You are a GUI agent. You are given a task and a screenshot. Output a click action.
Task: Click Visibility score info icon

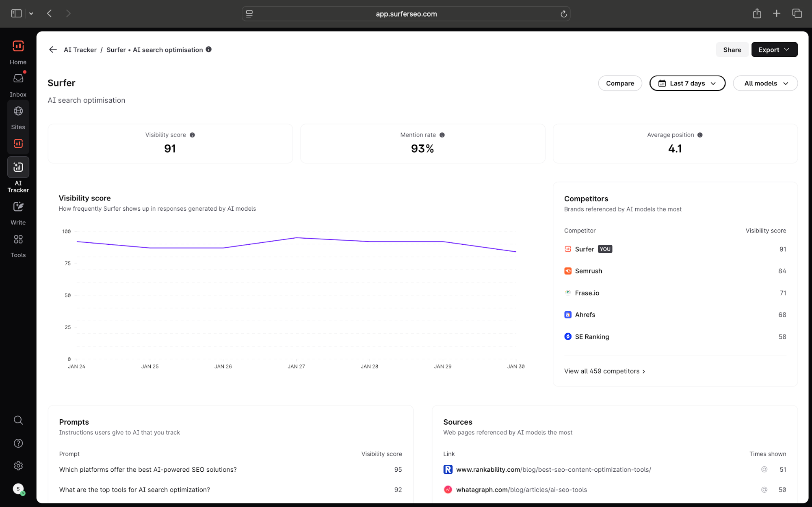(x=192, y=135)
